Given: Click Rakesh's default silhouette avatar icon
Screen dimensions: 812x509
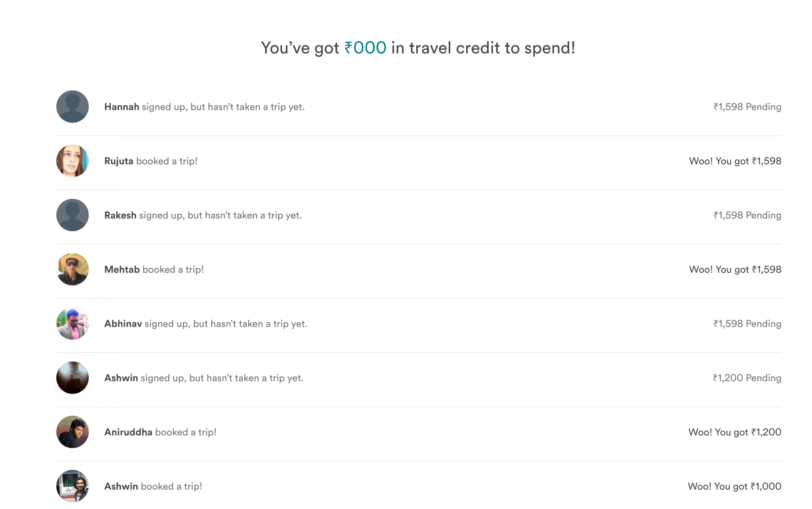Looking at the screenshot, I should [72, 215].
